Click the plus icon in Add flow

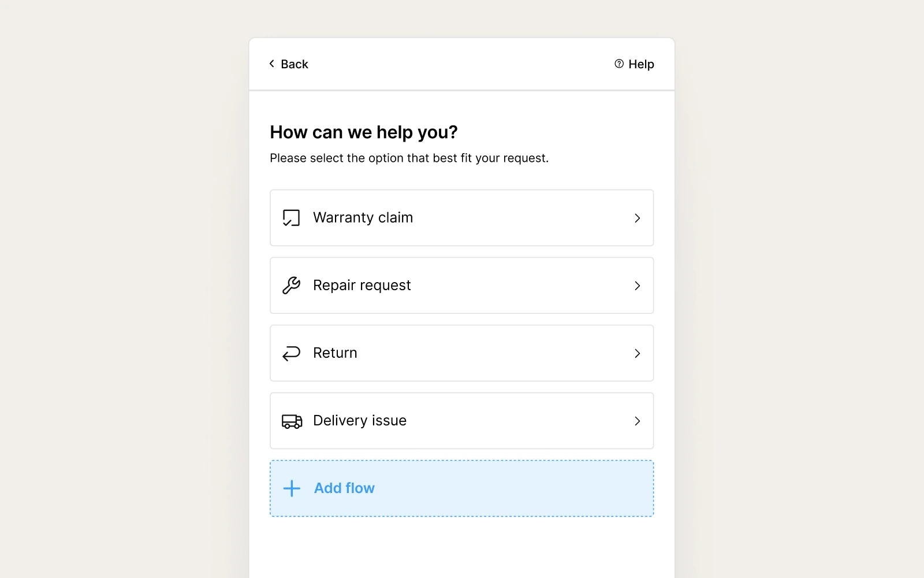(292, 488)
